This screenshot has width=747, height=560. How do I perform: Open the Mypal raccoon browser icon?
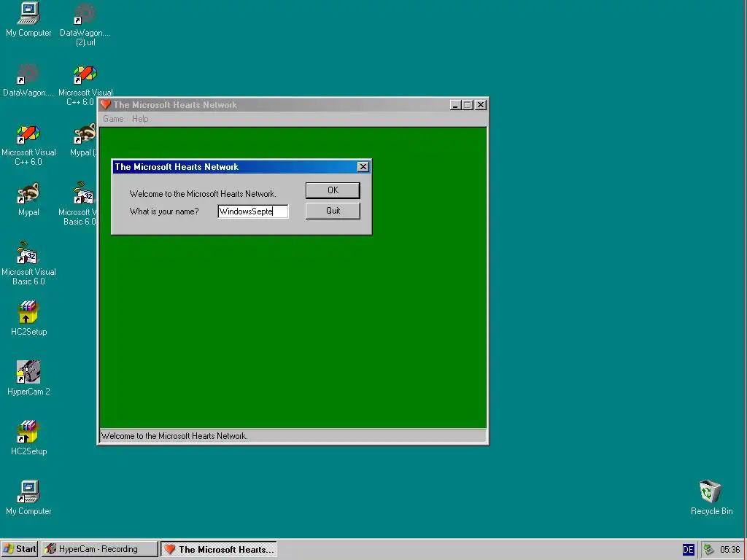pyautogui.click(x=28, y=192)
